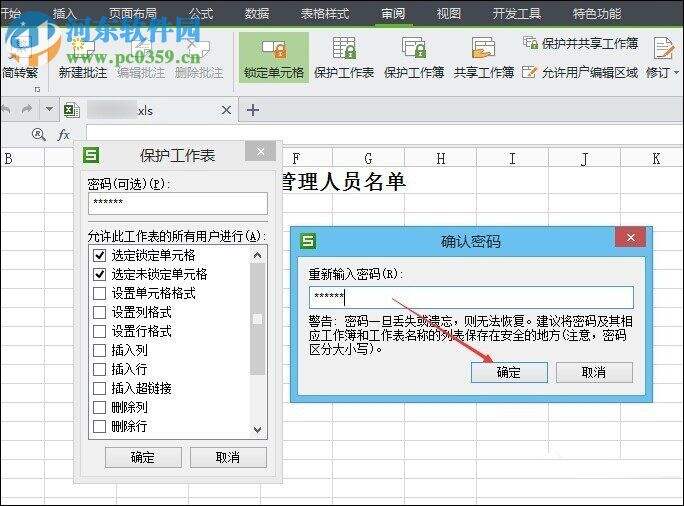Enable Format rows (设置行格式) checkbox
Screen dimensions: 684x506
tap(100, 331)
